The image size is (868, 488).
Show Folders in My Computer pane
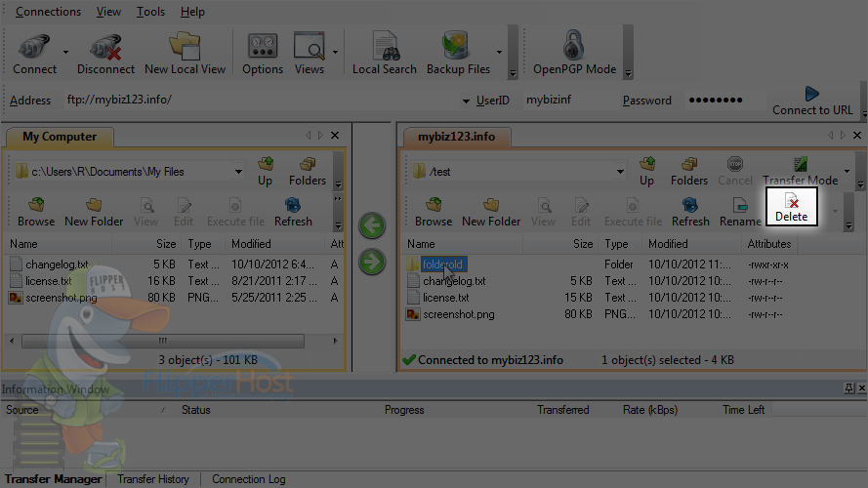(x=308, y=172)
